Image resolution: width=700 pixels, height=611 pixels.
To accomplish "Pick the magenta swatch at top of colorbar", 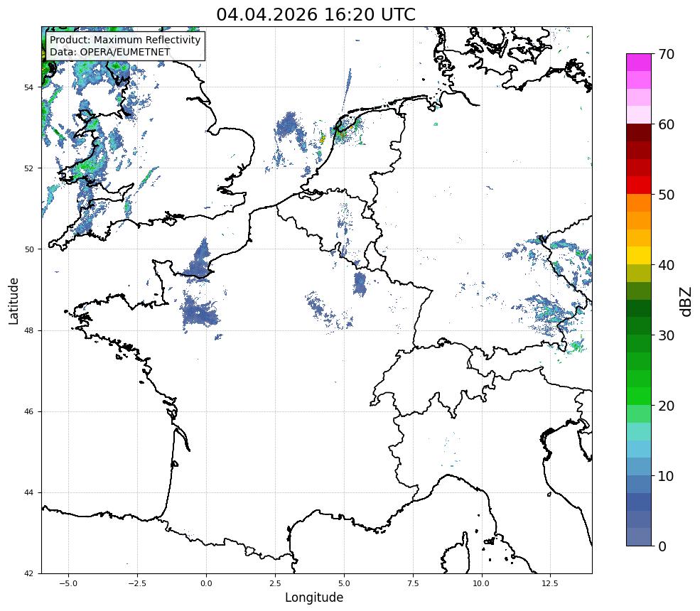I will (639, 63).
